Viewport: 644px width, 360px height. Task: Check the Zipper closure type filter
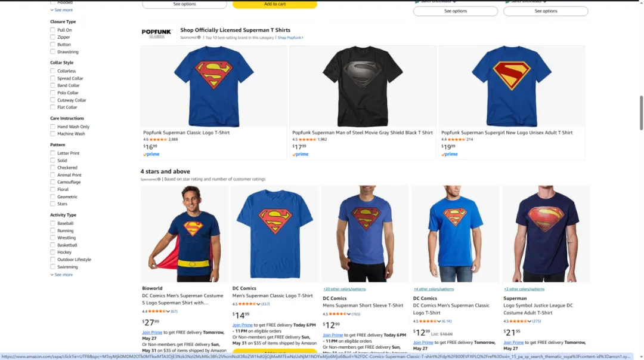(x=52, y=37)
